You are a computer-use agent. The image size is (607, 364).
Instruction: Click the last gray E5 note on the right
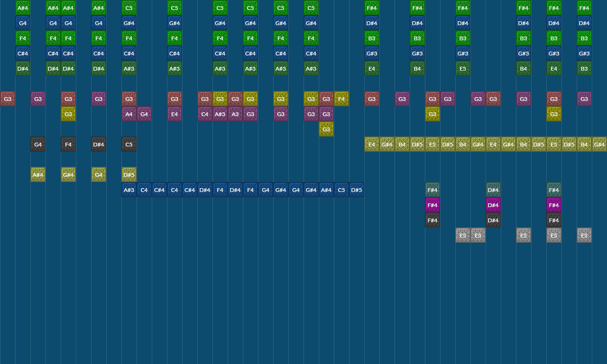[x=584, y=235]
